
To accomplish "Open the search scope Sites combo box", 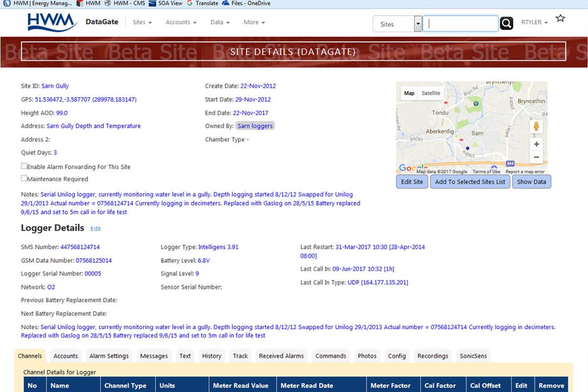I will tap(397, 24).
